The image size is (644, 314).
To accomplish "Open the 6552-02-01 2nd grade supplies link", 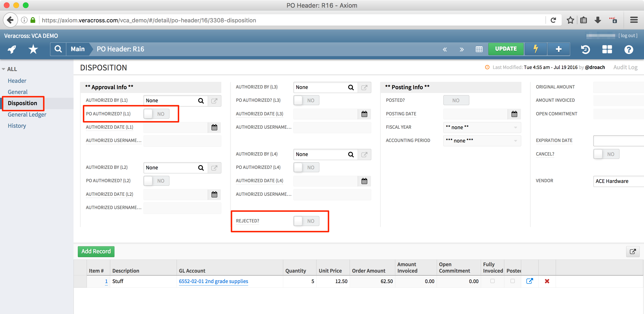I will [x=213, y=281].
